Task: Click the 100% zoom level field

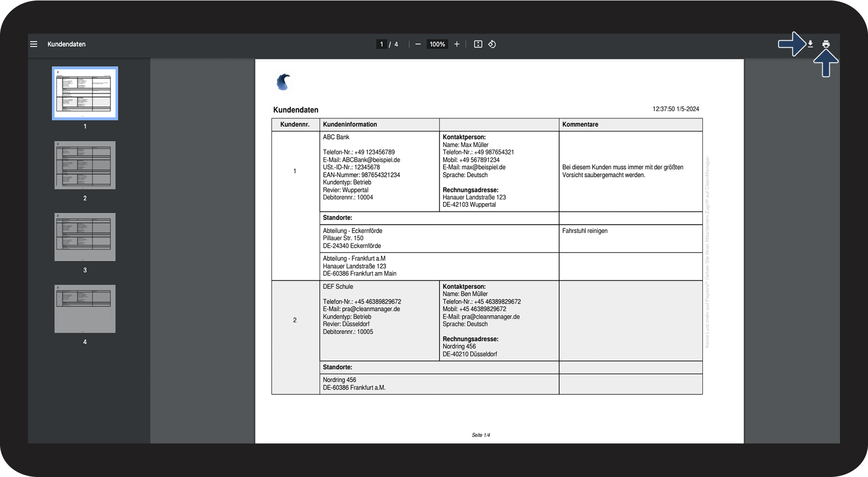Action: click(x=437, y=44)
